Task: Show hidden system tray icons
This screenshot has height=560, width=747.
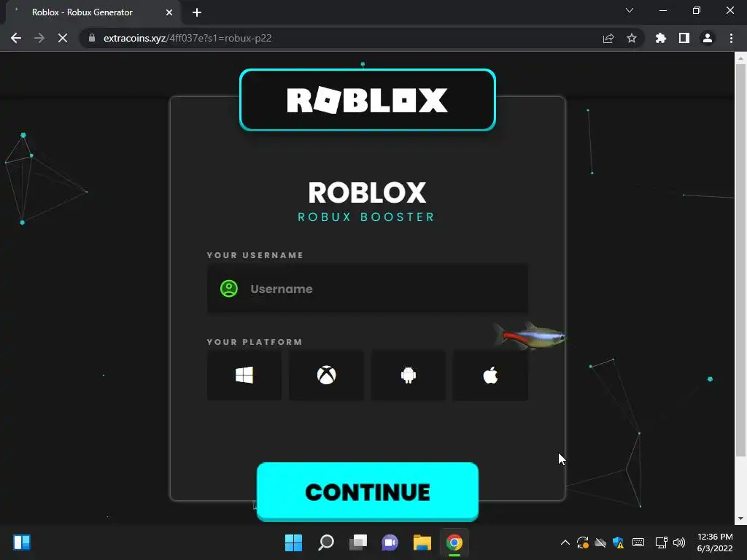Action: 565,542
